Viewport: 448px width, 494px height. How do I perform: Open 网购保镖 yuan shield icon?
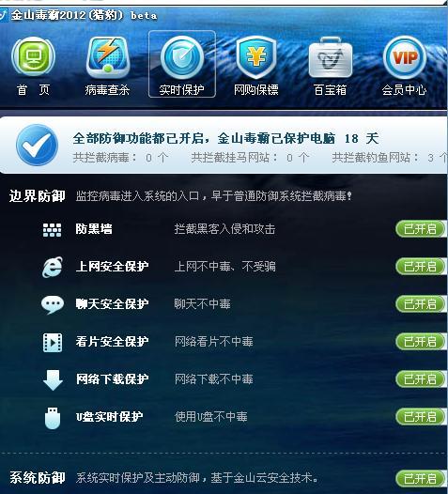256,57
